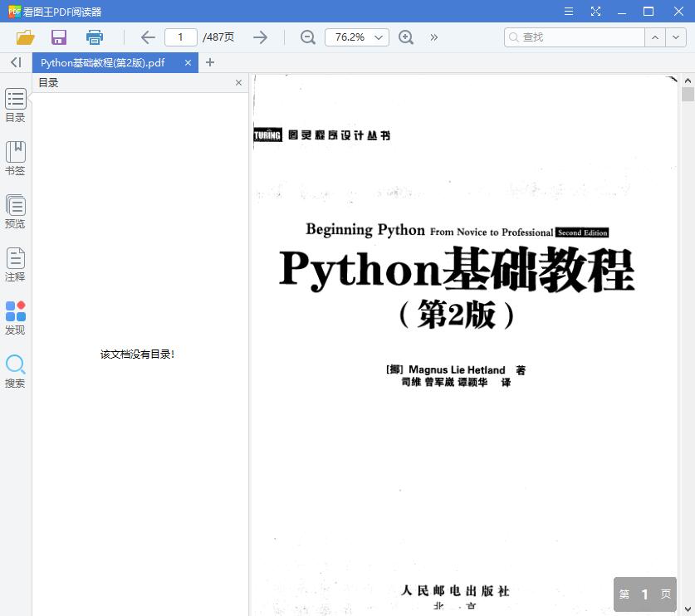695x616 pixels.
Task: Add a new tab with plus button
Action: (x=210, y=62)
